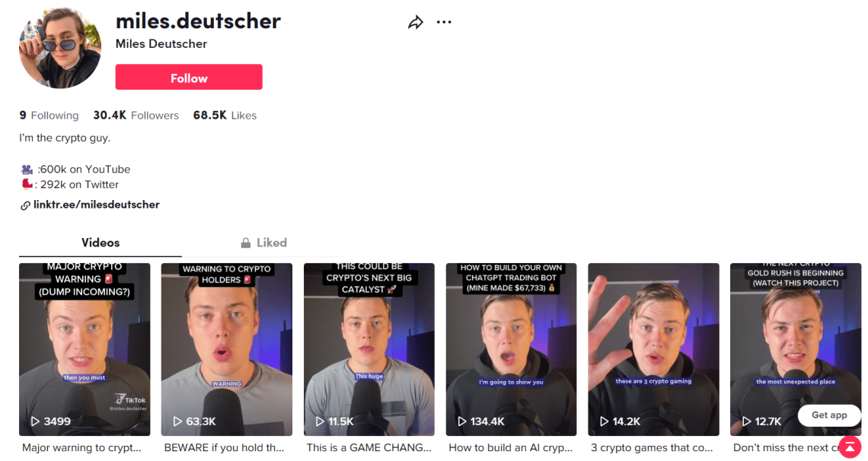Follow the miles.deutscher account
This screenshot has width=868, height=461.
tap(189, 78)
